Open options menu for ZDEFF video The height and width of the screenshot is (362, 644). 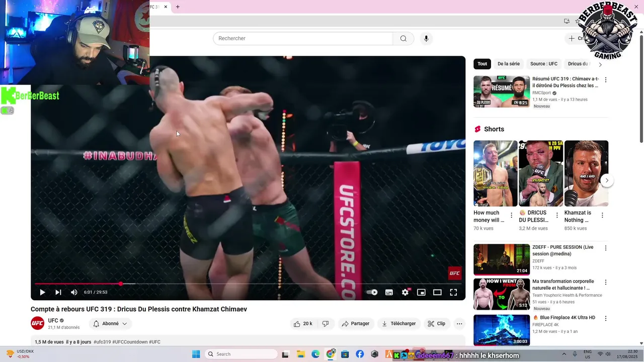606,248
